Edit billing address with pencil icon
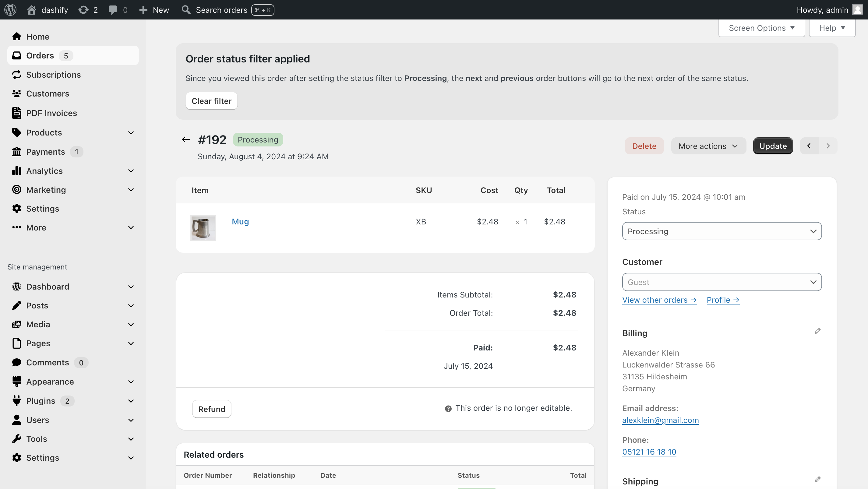 pyautogui.click(x=817, y=331)
